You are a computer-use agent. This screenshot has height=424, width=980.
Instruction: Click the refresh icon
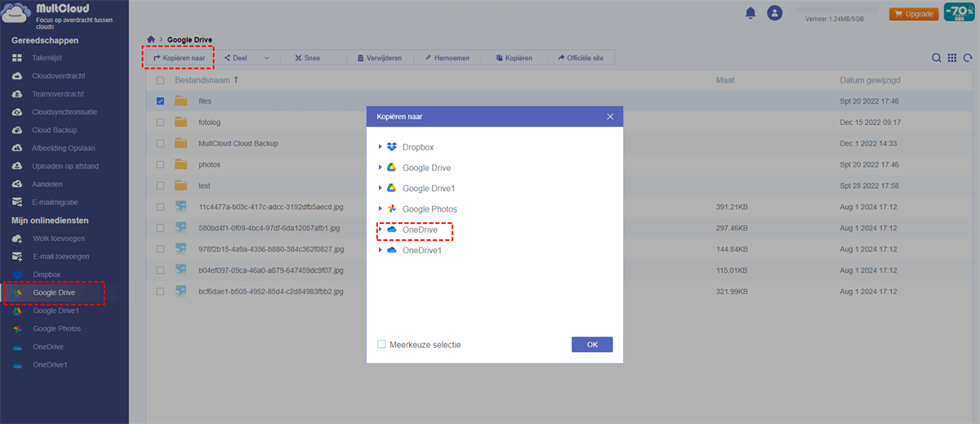click(968, 58)
